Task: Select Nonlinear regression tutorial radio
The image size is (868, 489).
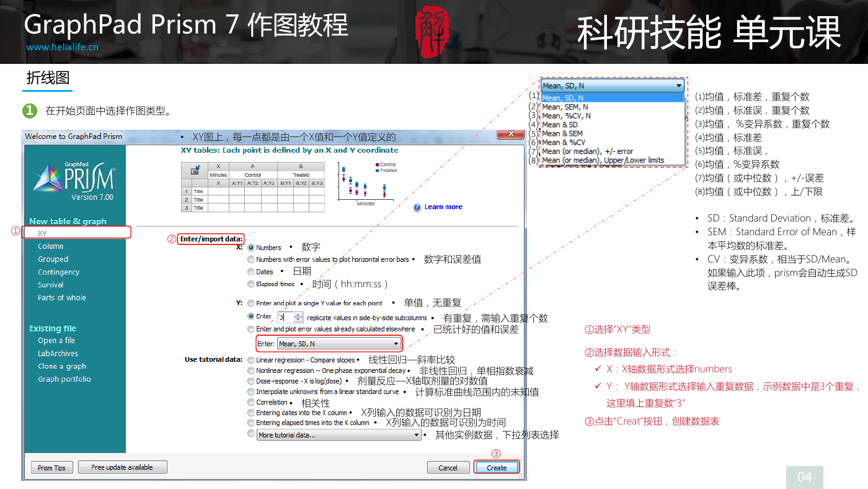Action: coord(250,370)
